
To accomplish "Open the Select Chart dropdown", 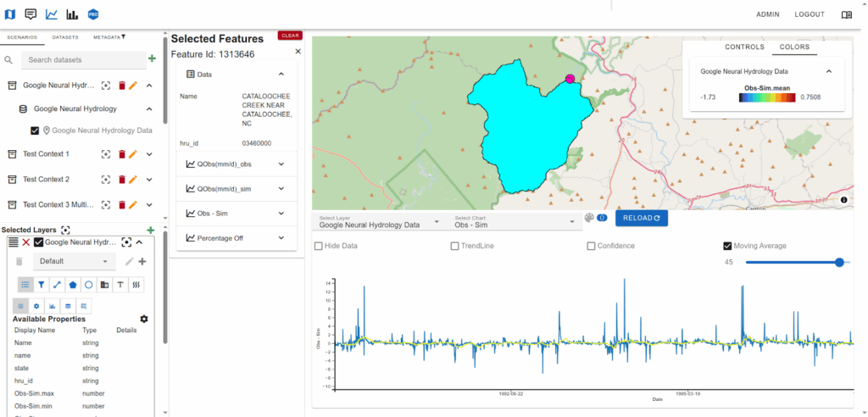I will pos(512,222).
